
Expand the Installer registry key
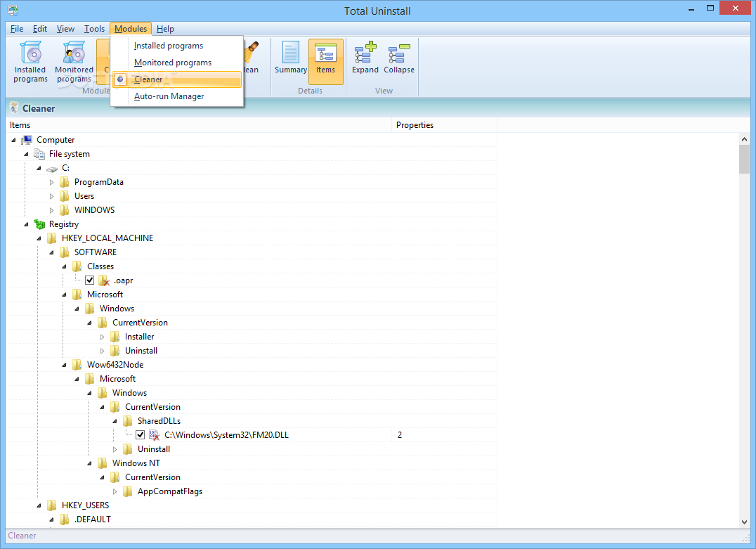102,337
